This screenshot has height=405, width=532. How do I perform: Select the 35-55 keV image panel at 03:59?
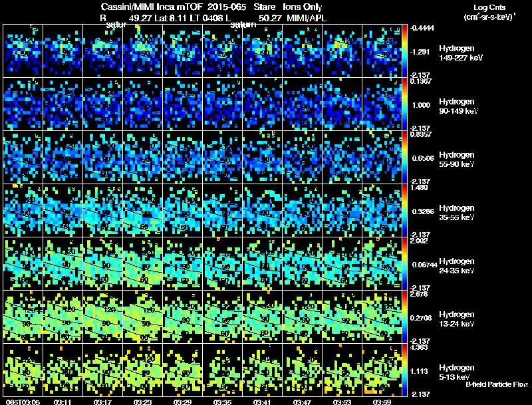point(382,211)
